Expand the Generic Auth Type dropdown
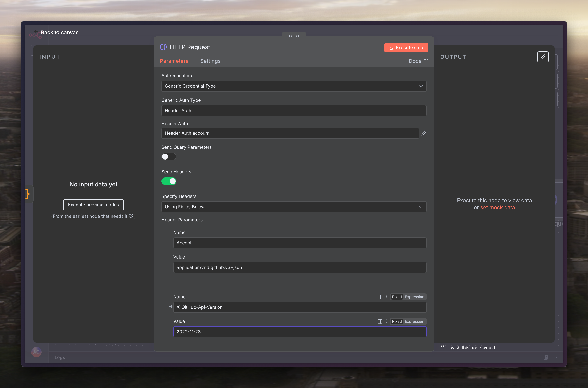 (x=294, y=111)
